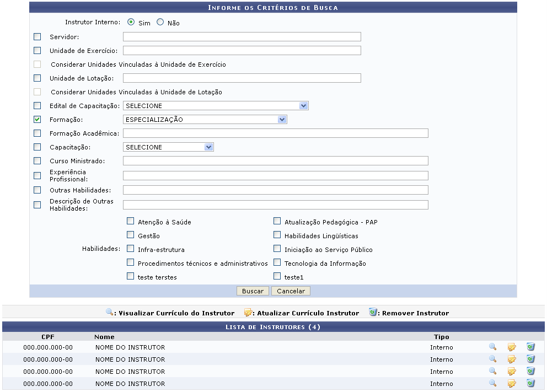View curriculum of last instructor row
Image resolution: width=547 pixels, height=392 pixels.
492,384
